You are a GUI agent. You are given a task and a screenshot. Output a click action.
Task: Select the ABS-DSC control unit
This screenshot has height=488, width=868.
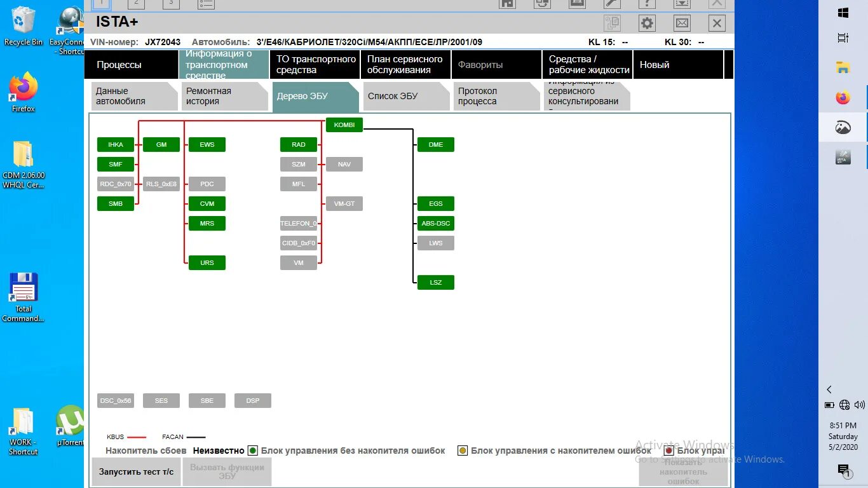click(436, 224)
